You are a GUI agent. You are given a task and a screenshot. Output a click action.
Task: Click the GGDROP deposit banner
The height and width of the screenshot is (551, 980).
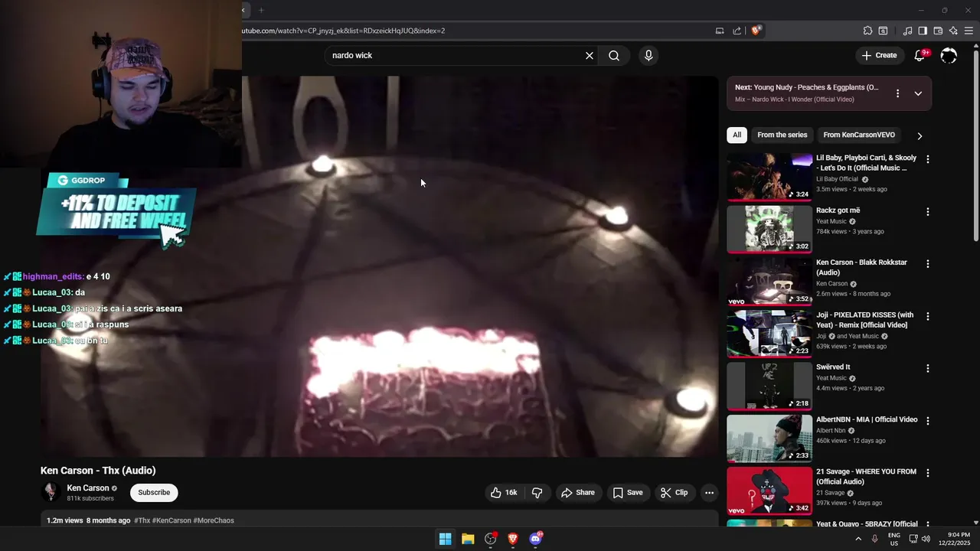click(116, 210)
